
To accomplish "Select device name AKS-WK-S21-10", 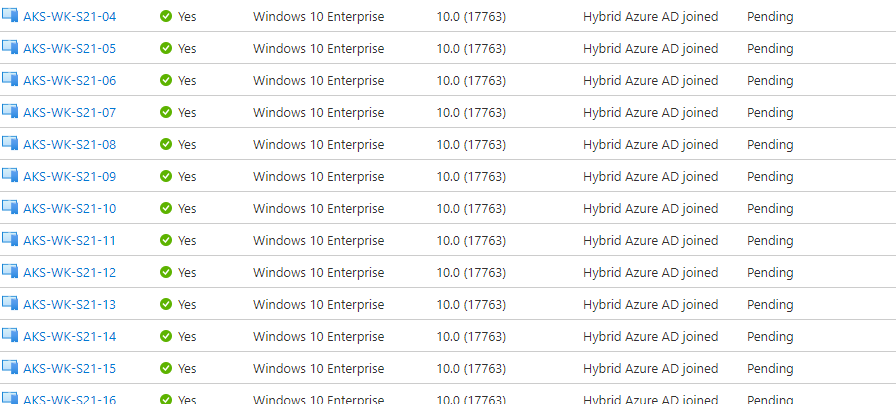I will [x=69, y=209].
